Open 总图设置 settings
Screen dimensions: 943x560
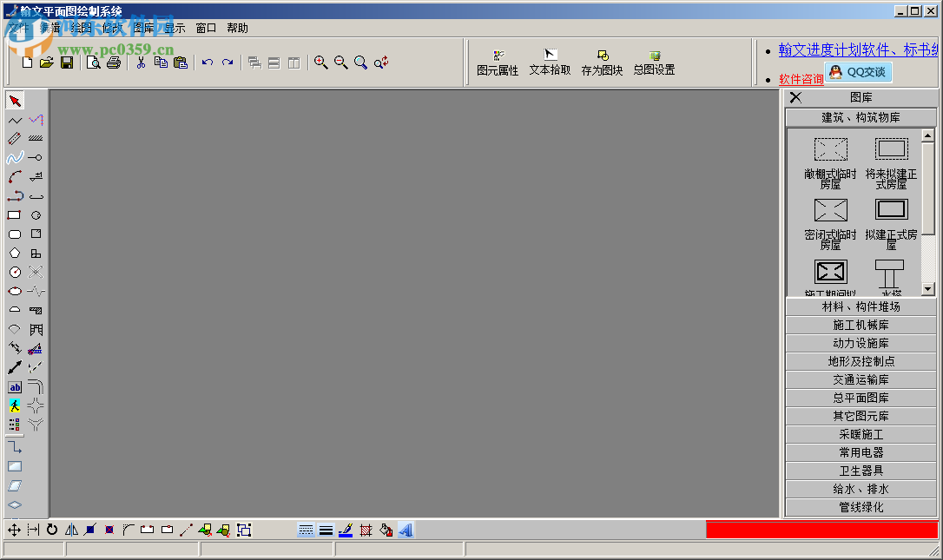coord(655,63)
